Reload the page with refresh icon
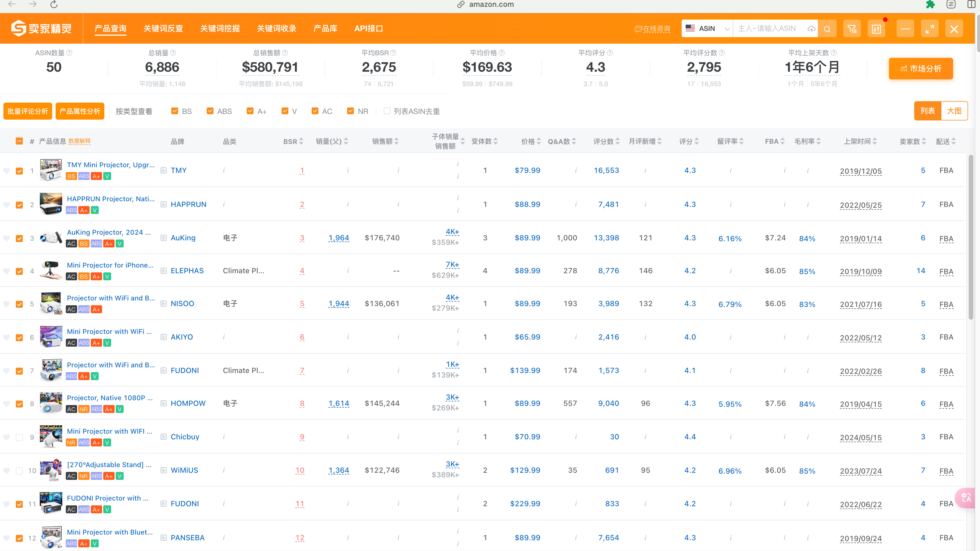 [54, 4]
